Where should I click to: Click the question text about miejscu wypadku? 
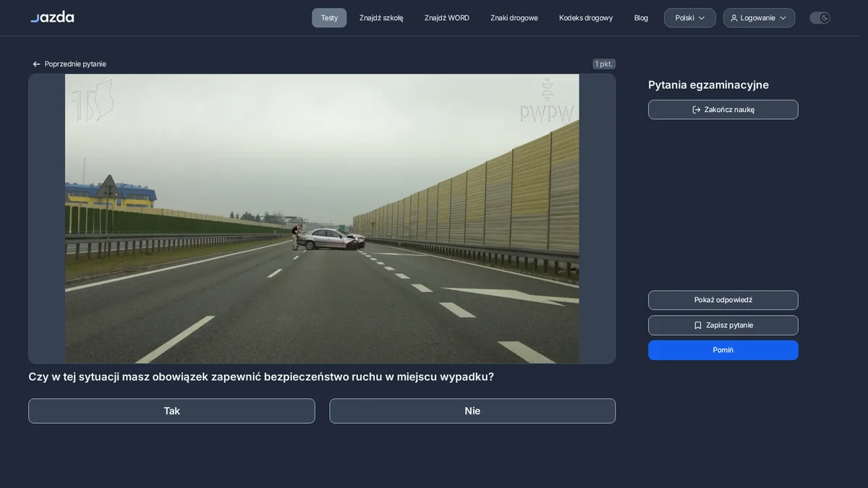[261, 377]
